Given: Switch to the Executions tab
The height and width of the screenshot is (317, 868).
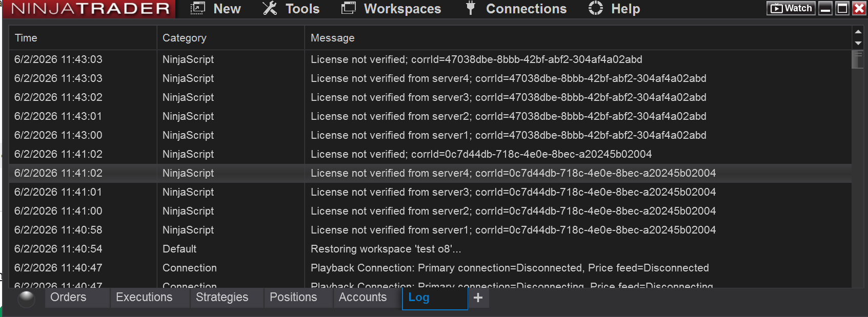Looking at the screenshot, I should [144, 298].
